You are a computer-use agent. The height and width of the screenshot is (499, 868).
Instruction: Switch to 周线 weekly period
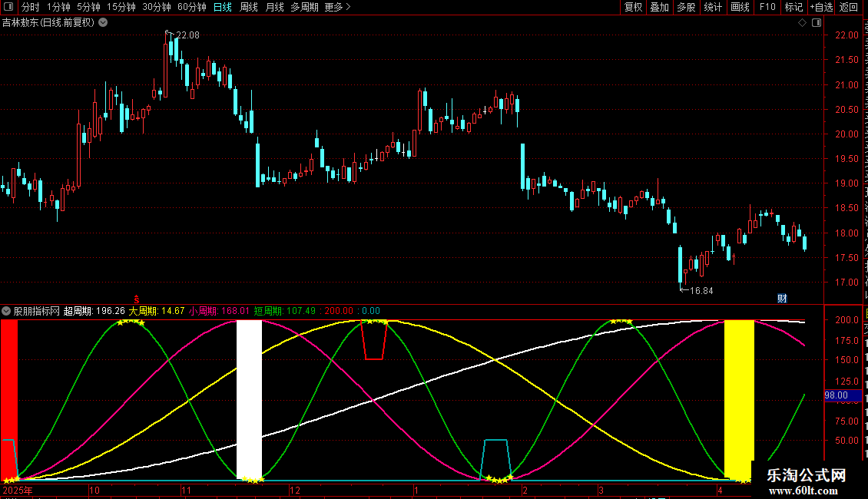point(249,7)
